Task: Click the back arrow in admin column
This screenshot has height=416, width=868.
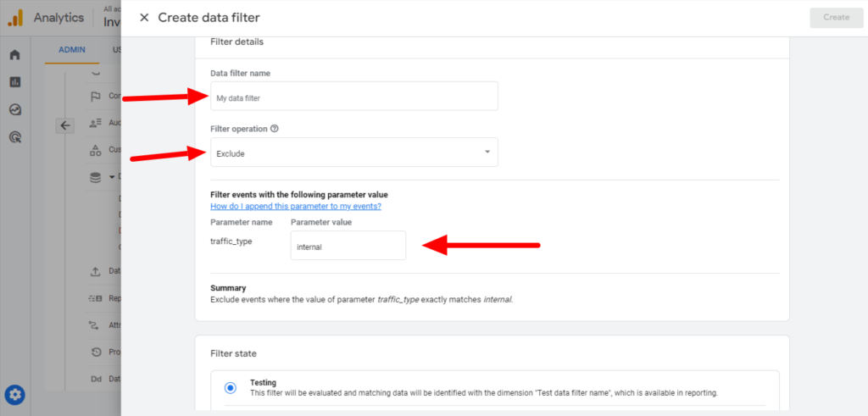Action: (x=64, y=126)
